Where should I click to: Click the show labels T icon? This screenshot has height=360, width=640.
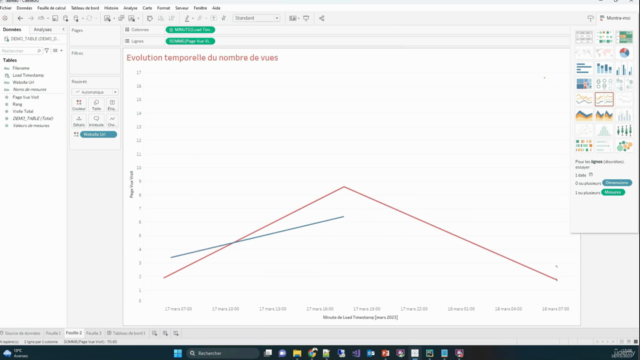click(213, 18)
